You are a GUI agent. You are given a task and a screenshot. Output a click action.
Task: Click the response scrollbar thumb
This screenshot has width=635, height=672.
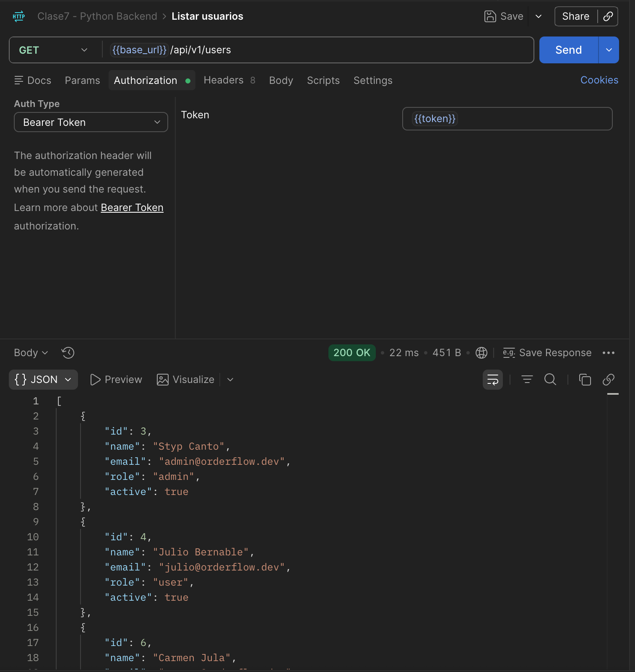(613, 394)
